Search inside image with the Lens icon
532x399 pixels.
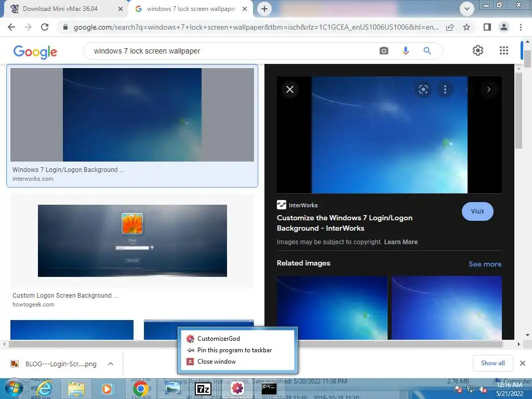pyautogui.click(x=423, y=89)
